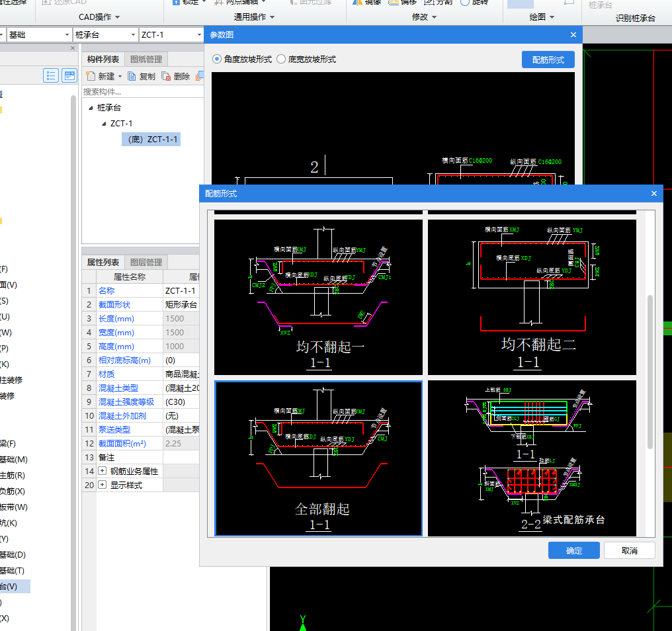Click the 高度(mm) property name

(x=116, y=347)
